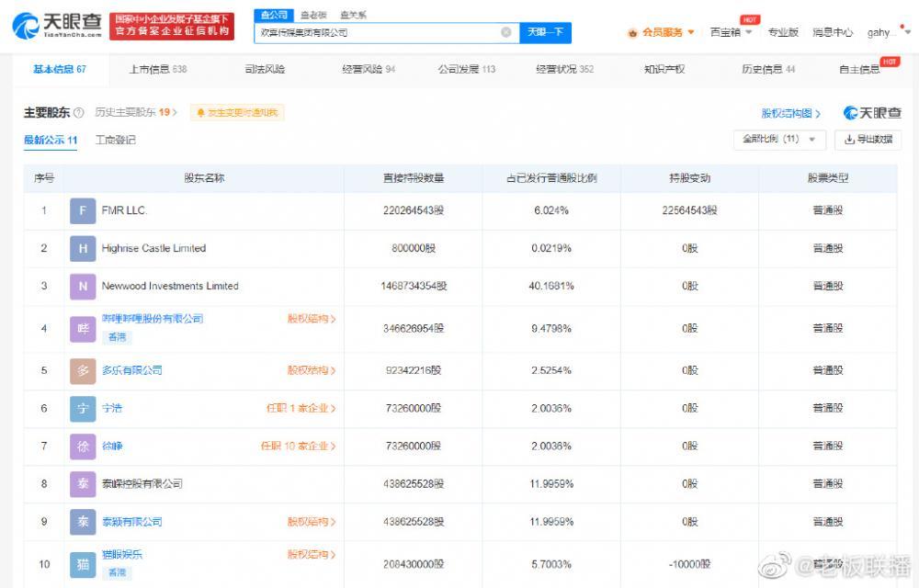Image resolution: width=919 pixels, height=588 pixels.
Task: Switch to the 上市信息 tab
Action: pyautogui.click(x=158, y=69)
